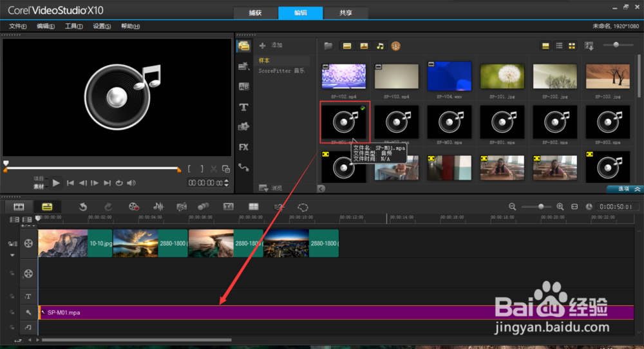The image size is (644, 349).
Task: Open the FX filter library panel
Action: click(243, 147)
